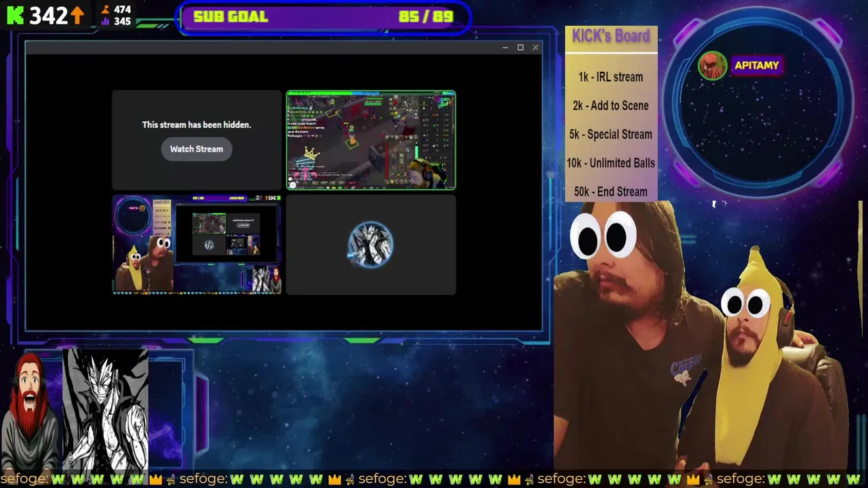Click the Watch Stream button

[x=197, y=149]
